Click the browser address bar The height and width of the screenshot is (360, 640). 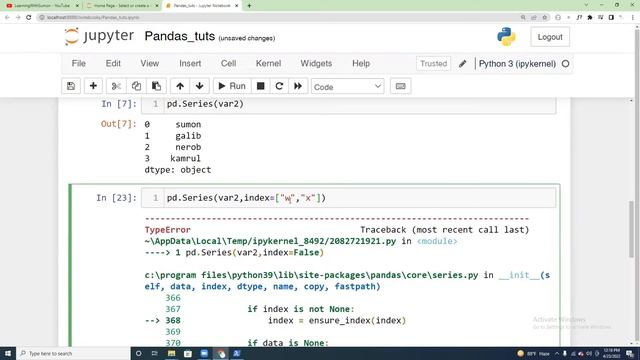(x=278, y=18)
